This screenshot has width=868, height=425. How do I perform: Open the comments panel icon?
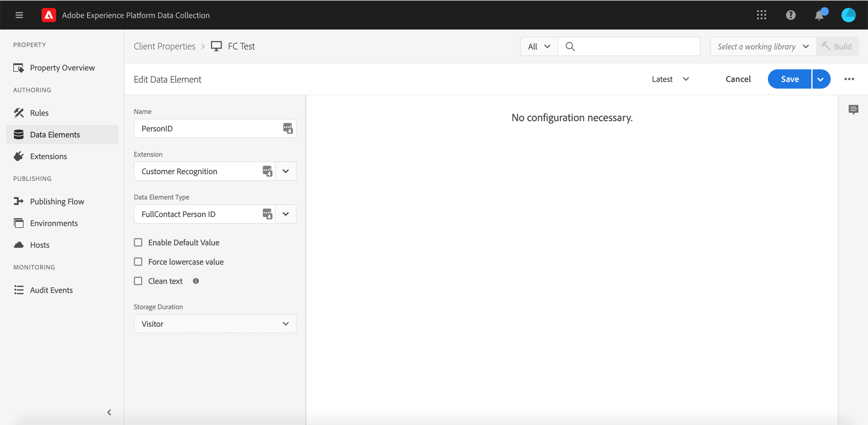[853, 109]
